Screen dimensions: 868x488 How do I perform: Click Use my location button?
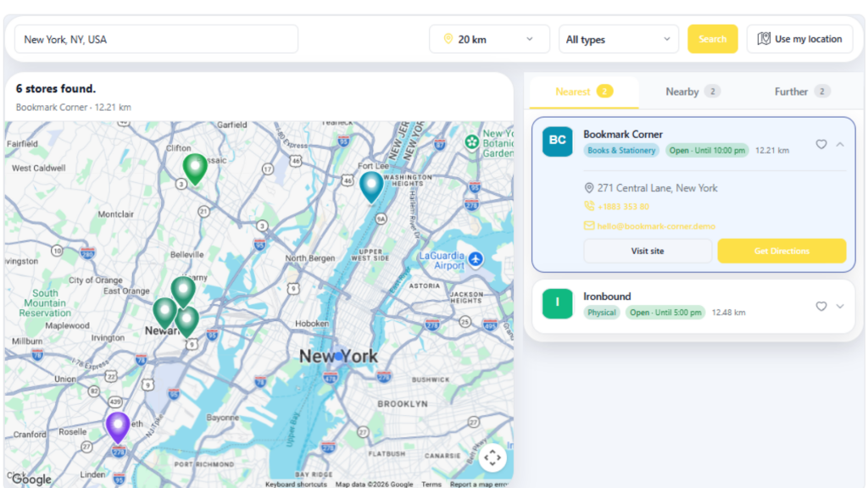click(x=799, y=39)
